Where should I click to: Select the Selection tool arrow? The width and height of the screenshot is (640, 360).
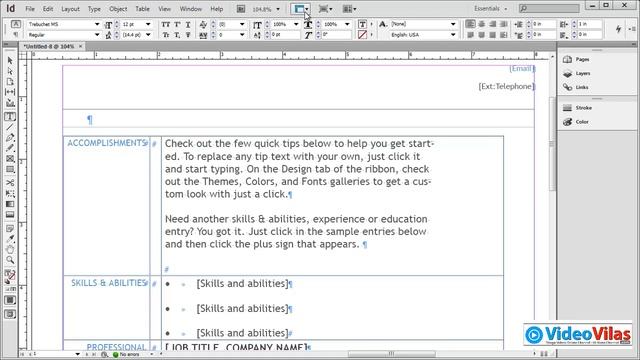[x=10, y=60]
